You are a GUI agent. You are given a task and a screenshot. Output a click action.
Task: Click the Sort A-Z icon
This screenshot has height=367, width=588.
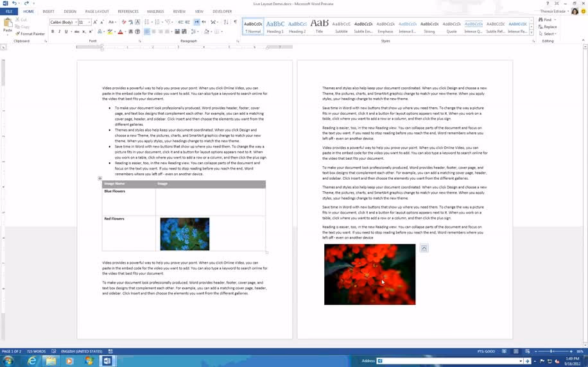(x=226, y=22)
